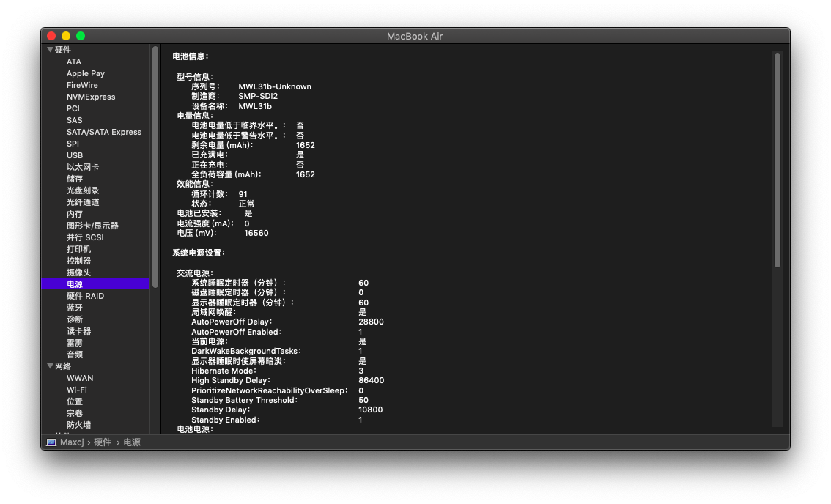
Task: Zoom window with green button
Action: (81, 36)
